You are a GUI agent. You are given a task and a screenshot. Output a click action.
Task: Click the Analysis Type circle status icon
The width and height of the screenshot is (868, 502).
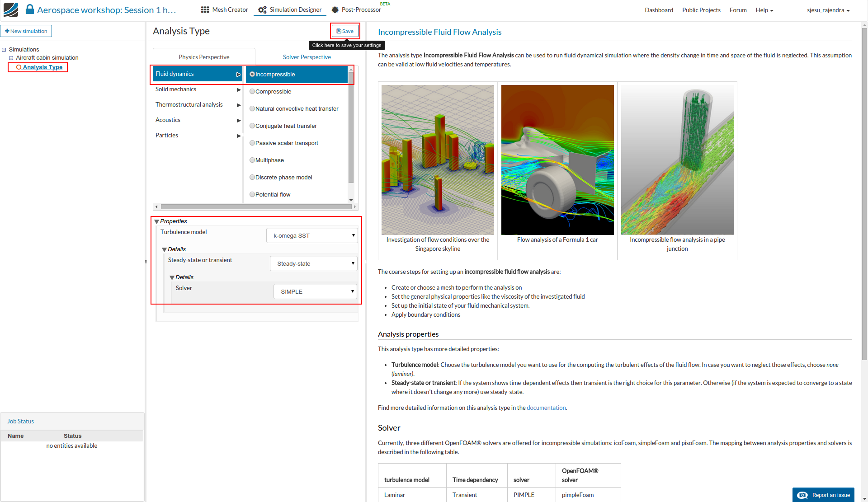[x=19, y=67]
